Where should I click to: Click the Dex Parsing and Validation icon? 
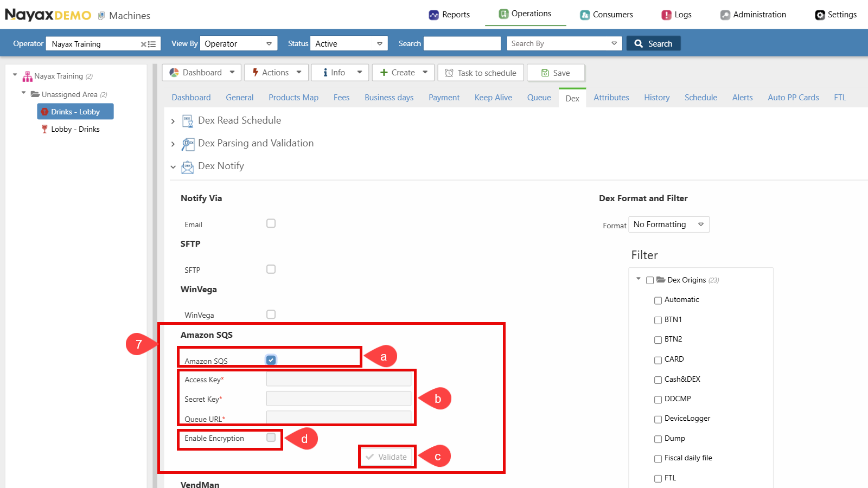pyautogui.click(x=188, y=144)
